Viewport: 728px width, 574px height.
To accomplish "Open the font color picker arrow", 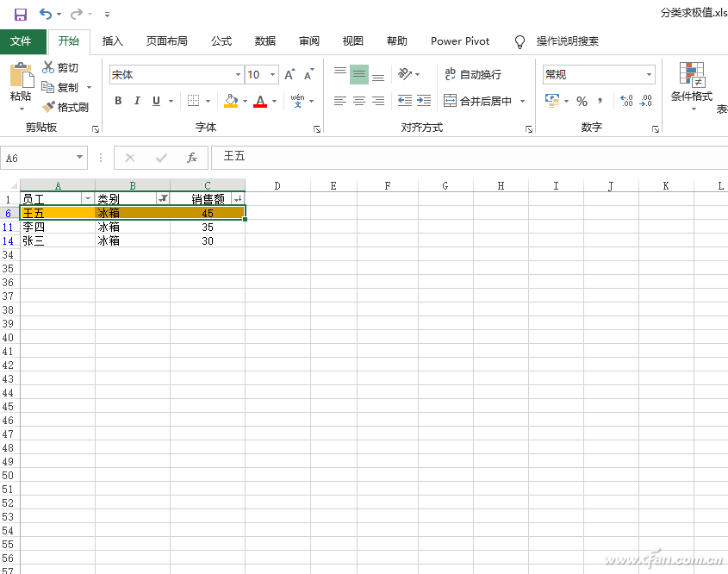I will (x=272, y=102).
